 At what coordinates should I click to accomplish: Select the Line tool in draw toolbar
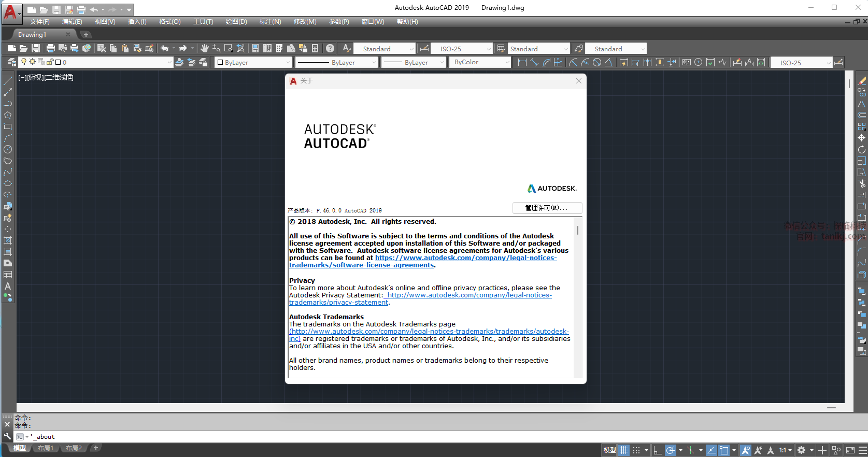point(8,81)
